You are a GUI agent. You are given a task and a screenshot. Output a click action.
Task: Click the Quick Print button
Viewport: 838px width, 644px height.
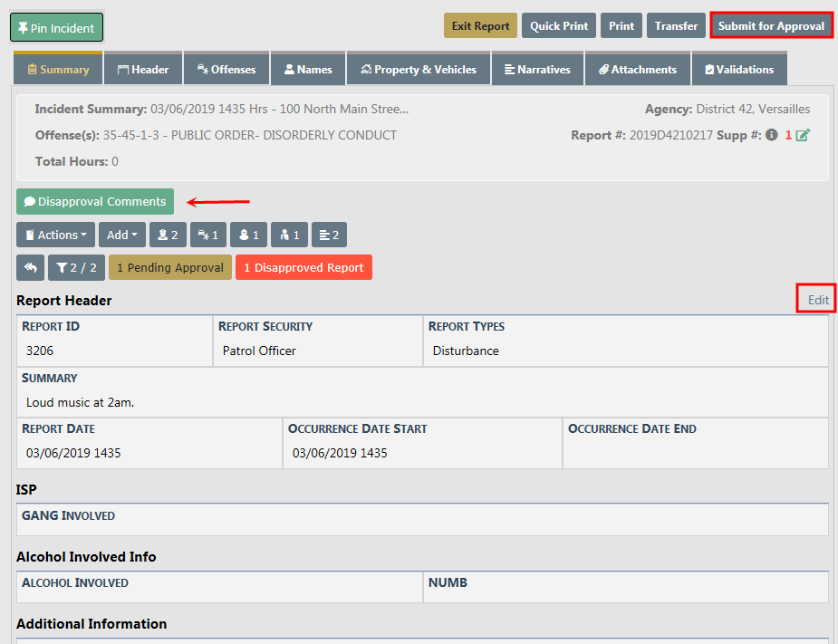coord(558,25)
